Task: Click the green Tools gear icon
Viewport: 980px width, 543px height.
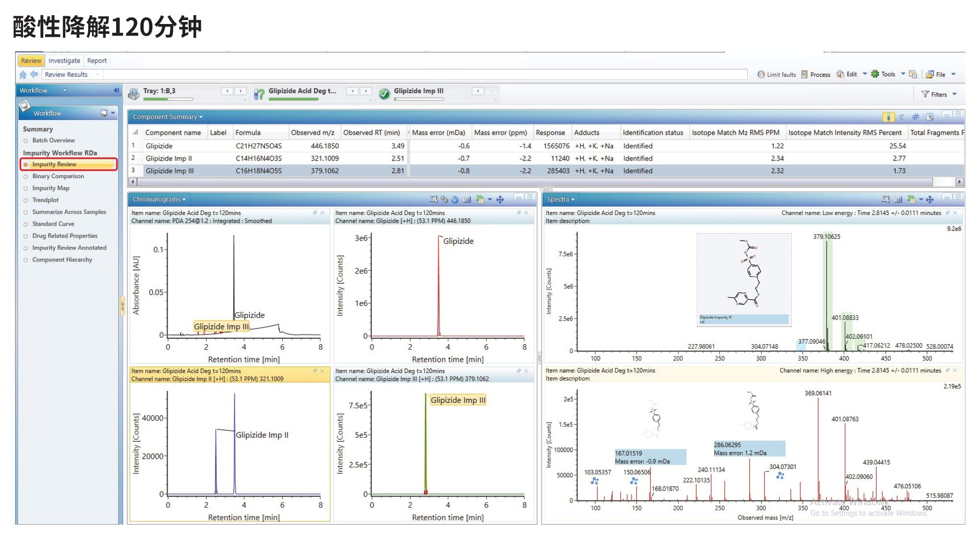Action: pos(875,74)
